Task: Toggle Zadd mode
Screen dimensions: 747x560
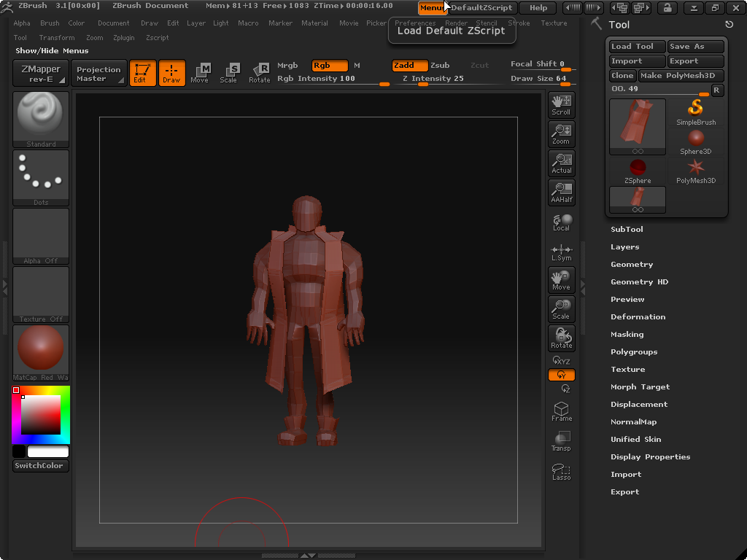Action: point(410,65)
